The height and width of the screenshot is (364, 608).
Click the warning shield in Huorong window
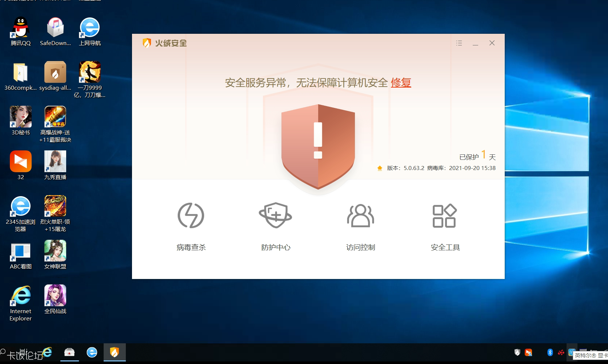tap(318, 146)
